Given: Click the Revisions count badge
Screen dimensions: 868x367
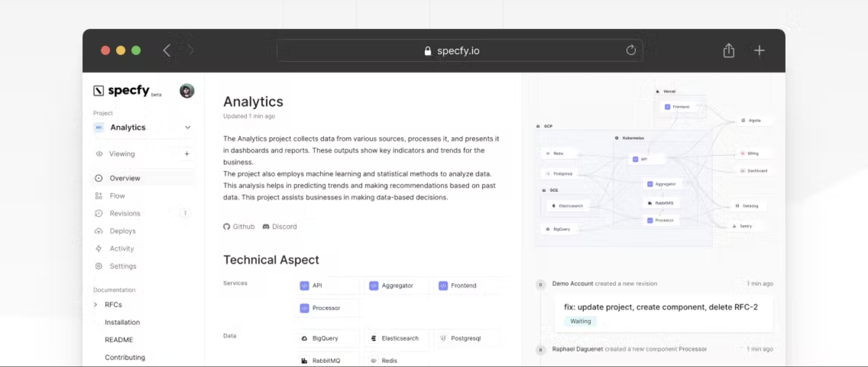Looking at the screenshot, I should point(185,213).
